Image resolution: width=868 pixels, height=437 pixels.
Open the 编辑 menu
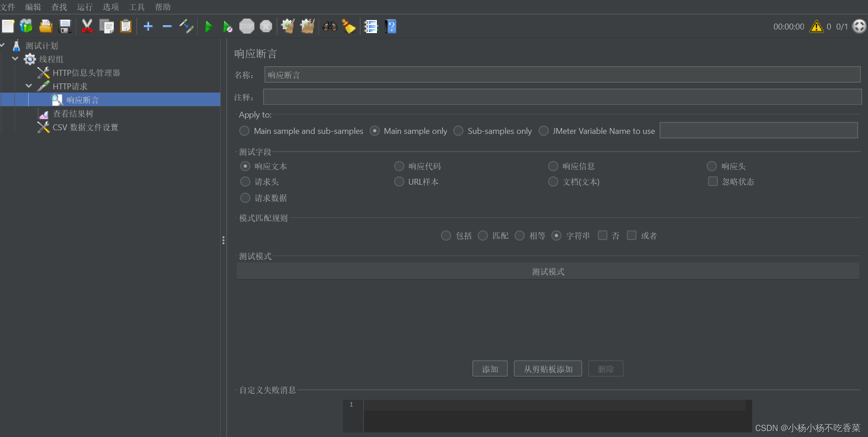(x=33, y=7)
